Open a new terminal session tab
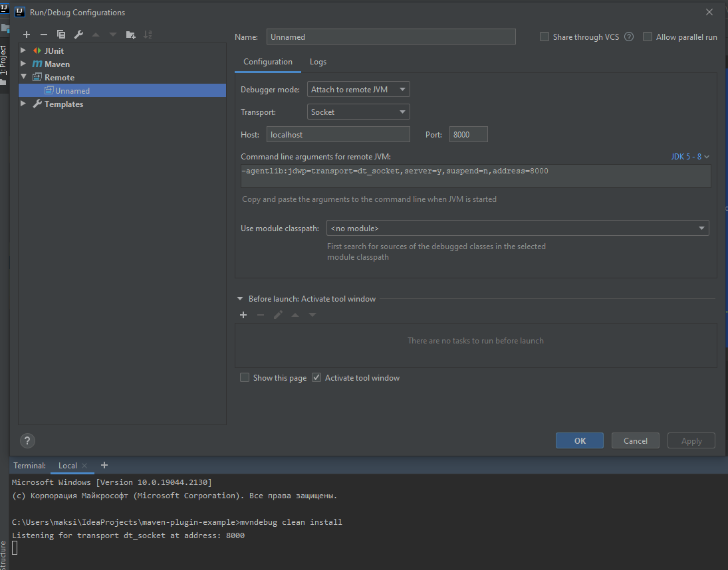Screen dimensions: 728x570 point(104,465)
